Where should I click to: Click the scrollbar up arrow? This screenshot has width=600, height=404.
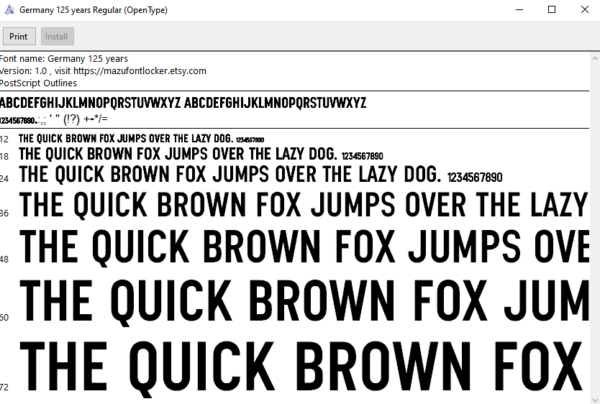click(595, 58)
